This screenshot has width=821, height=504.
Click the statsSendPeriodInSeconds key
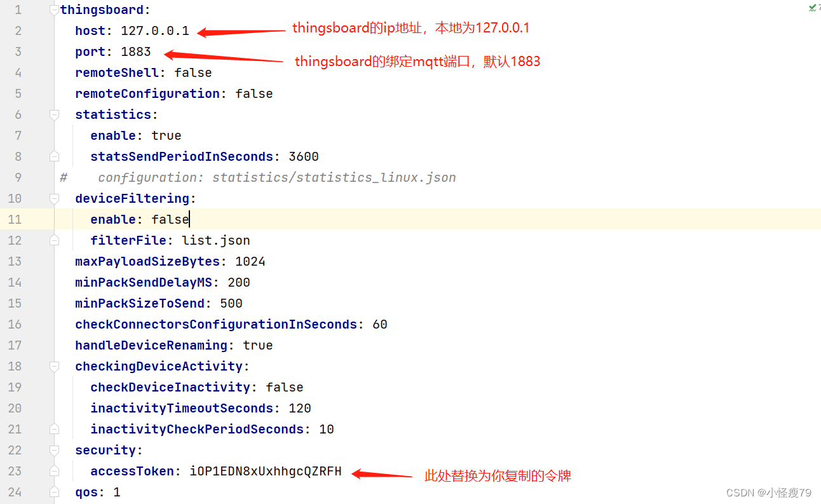[x=182, y=157]
